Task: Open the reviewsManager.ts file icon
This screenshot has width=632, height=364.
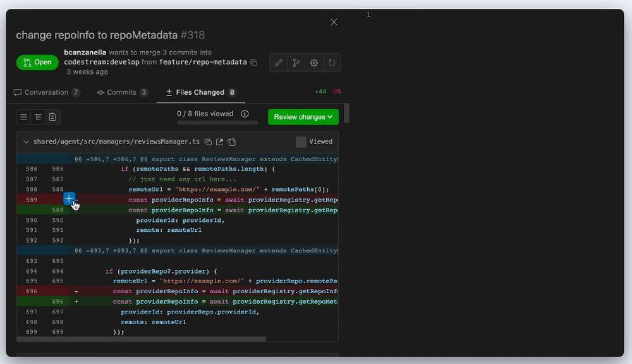Action: 231,142
